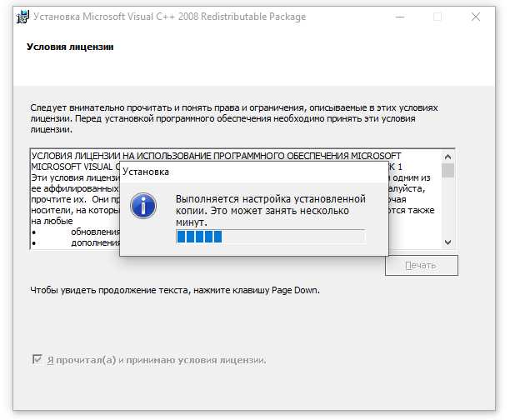Click the 'Следует внимательно прочитать' instruction paragraph
The width and height of the screenshot is (510, 420).
point(234,118)
